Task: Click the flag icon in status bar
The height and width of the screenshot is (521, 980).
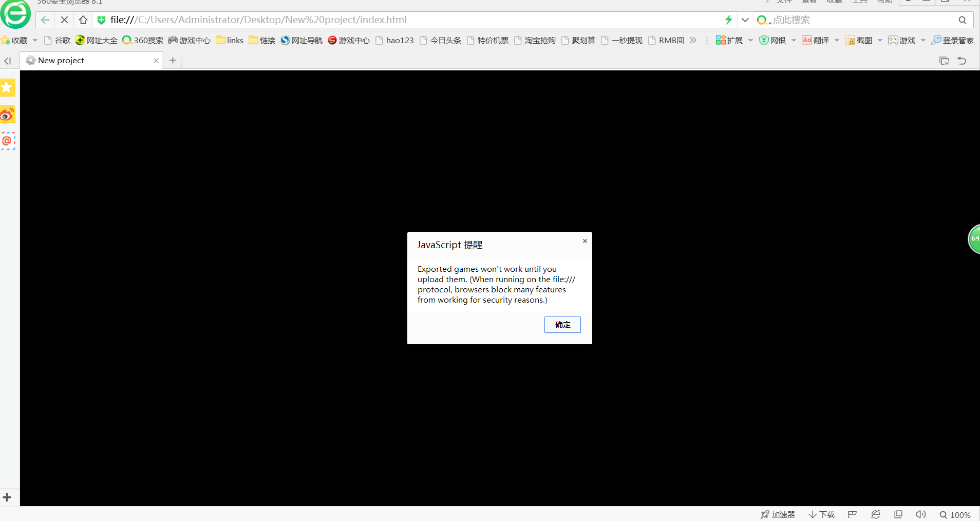Action: 852,514
